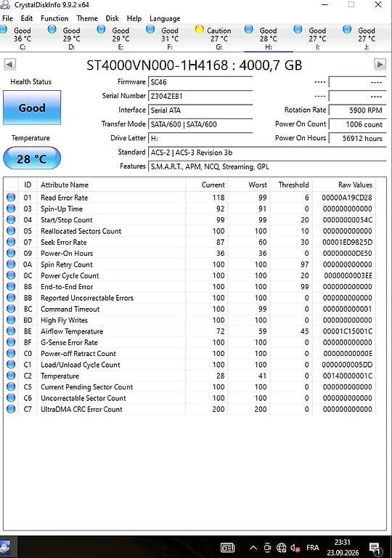
Task: Click the 28 °C temperature button
Action: (x=32, y=158)
